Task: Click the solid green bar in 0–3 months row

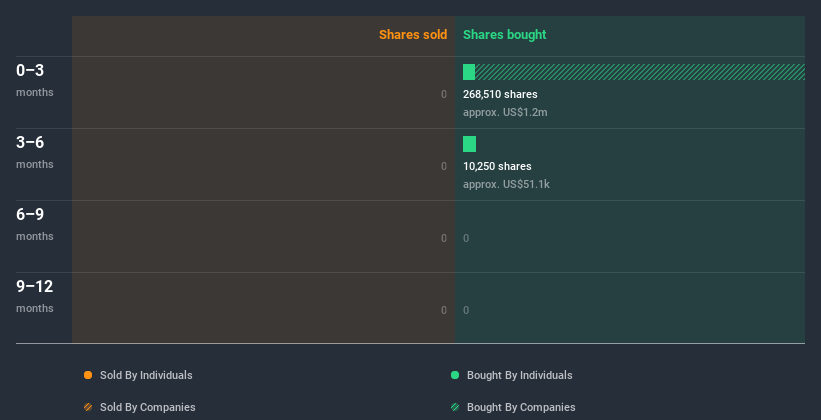Action: [x=469, y=72]
